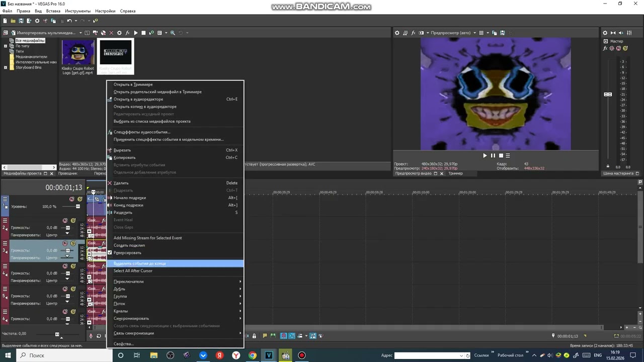Choose Открыть в Триммере
The width and height of the screenshot is (644, 362).
point(175,84)
